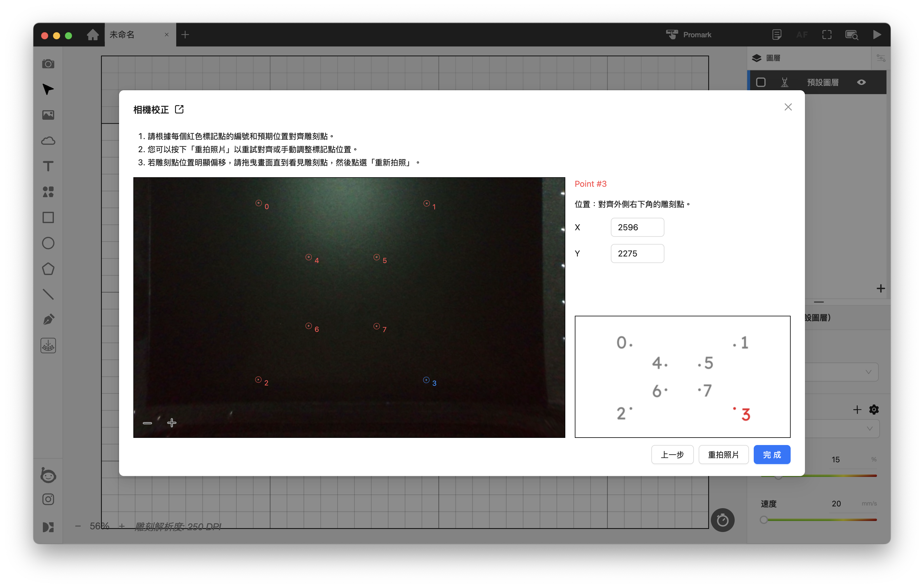This screenshot has width=924, height=588.
Task: Click the 56% zoom level
Action: click(x=99, y=526)
